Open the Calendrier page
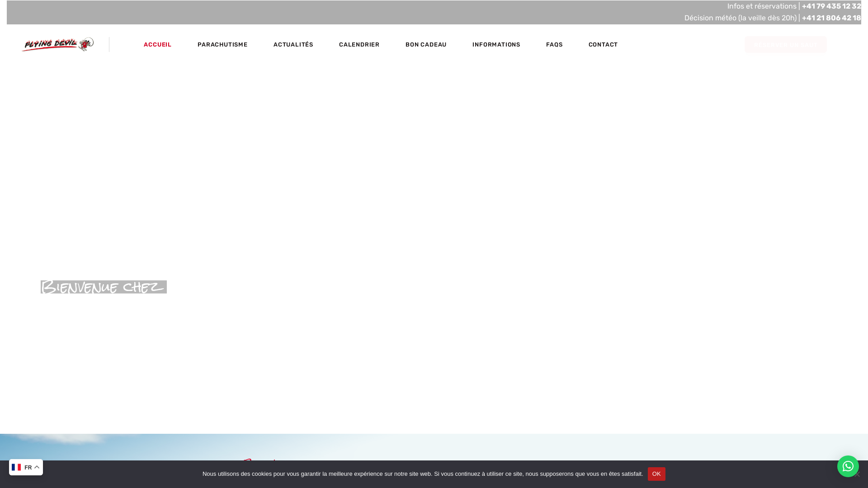This screenshot has width=868, height=488. 359,45
